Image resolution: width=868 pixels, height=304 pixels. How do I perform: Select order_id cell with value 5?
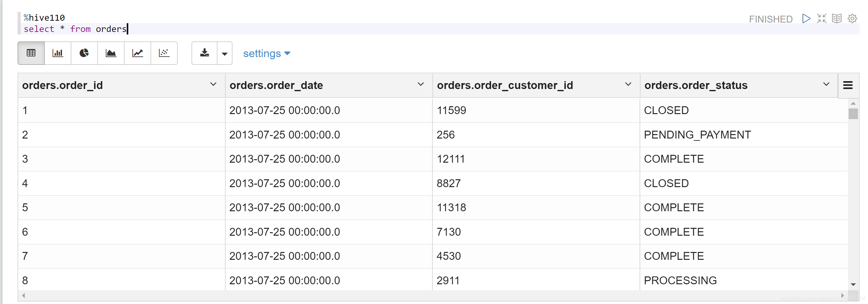121,207
